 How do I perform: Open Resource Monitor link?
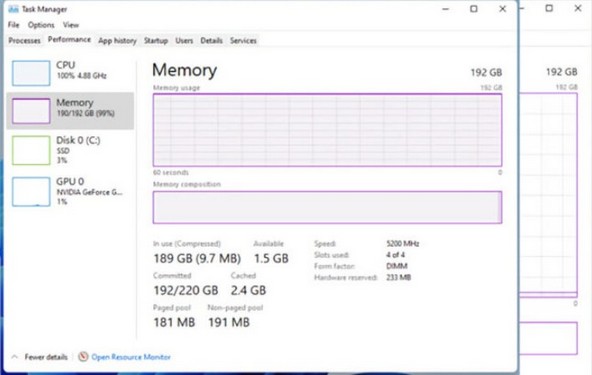pyautogui.click(x=131, y=357)
